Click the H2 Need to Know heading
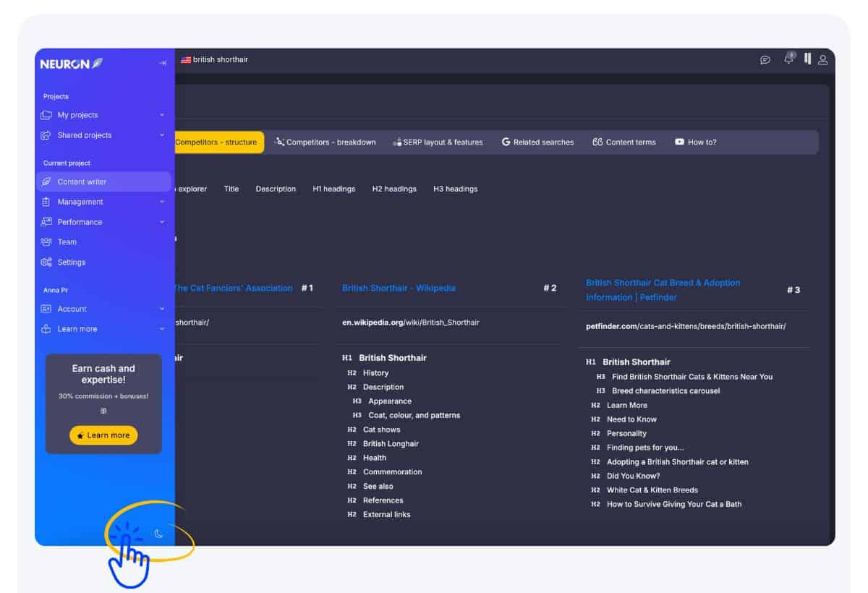 point(631,419)
